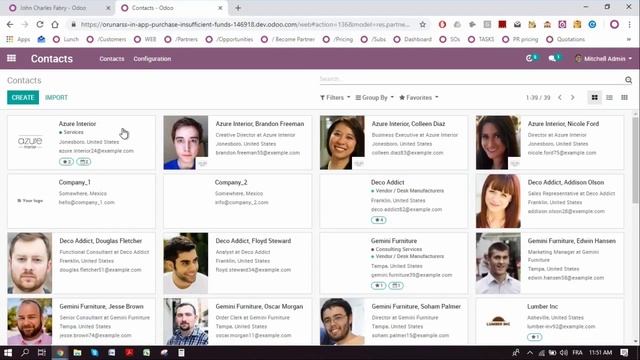Open Mitchell Admin user menu
This screenshot has height=360, width=640.
pyautogui.click(x=603, y=59)
